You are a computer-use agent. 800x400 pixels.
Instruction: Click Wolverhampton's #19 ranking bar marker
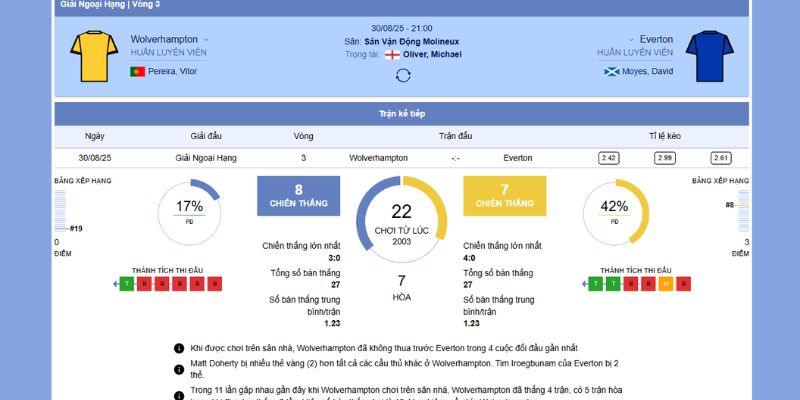point(70,228)
